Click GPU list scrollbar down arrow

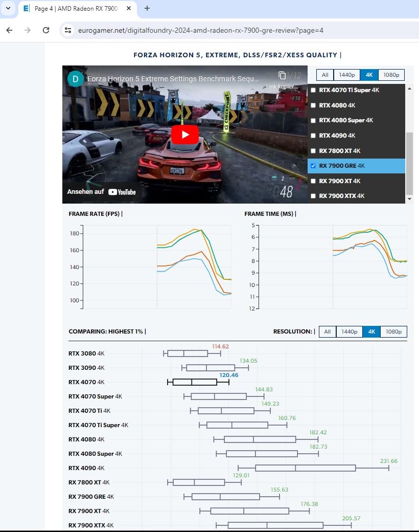[409, 199]
